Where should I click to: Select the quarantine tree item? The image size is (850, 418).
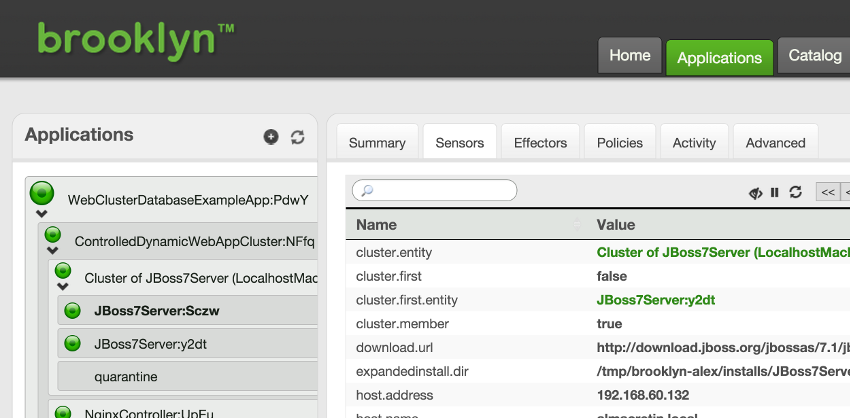(126, 377)
